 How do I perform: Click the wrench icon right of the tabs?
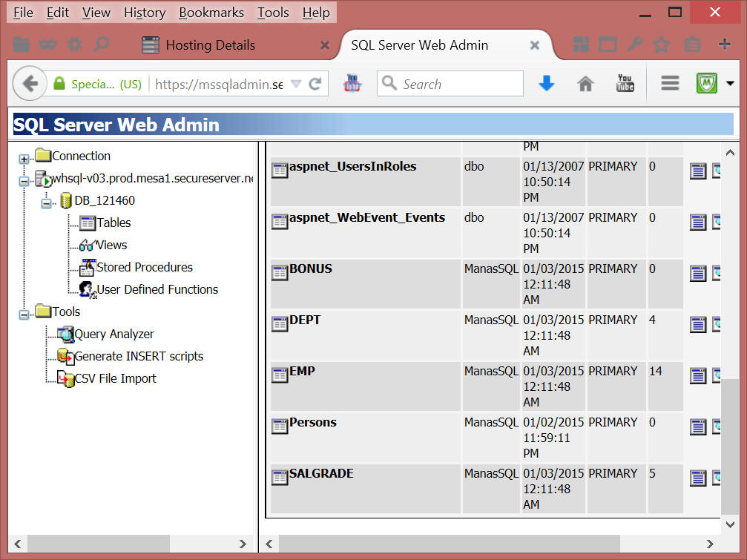[x=634, y=45]
